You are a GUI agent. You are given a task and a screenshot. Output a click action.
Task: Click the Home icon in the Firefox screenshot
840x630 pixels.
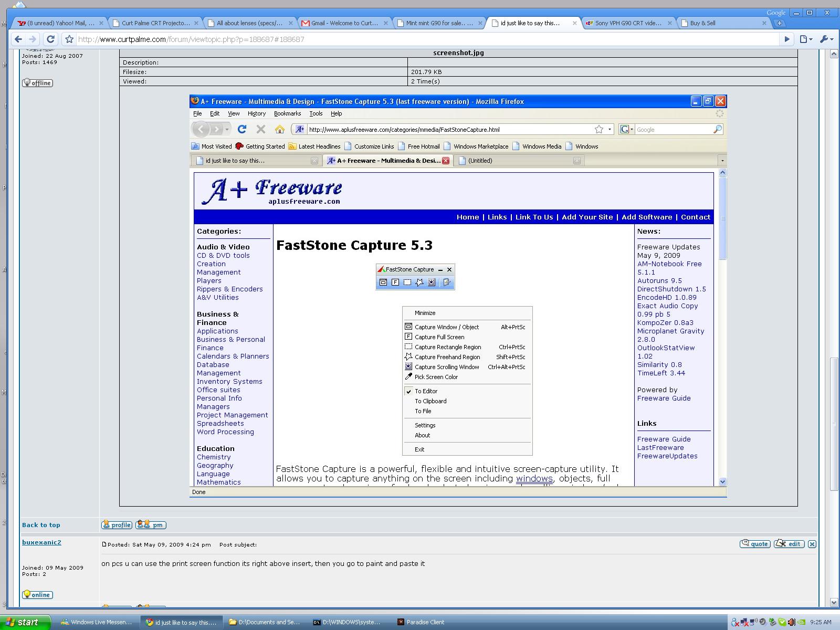click(279, 129)
